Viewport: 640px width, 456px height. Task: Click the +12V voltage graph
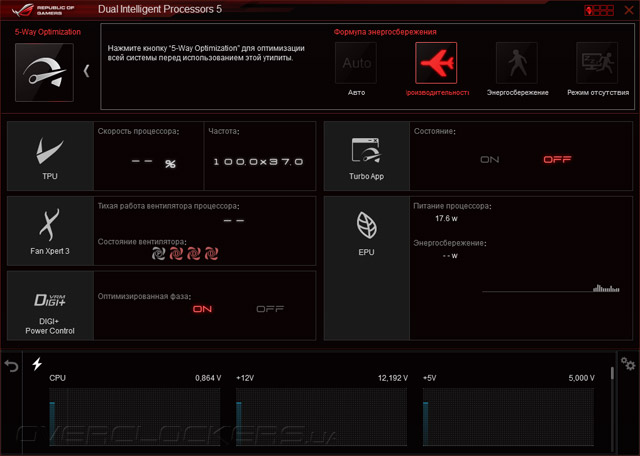click(322, 417)
